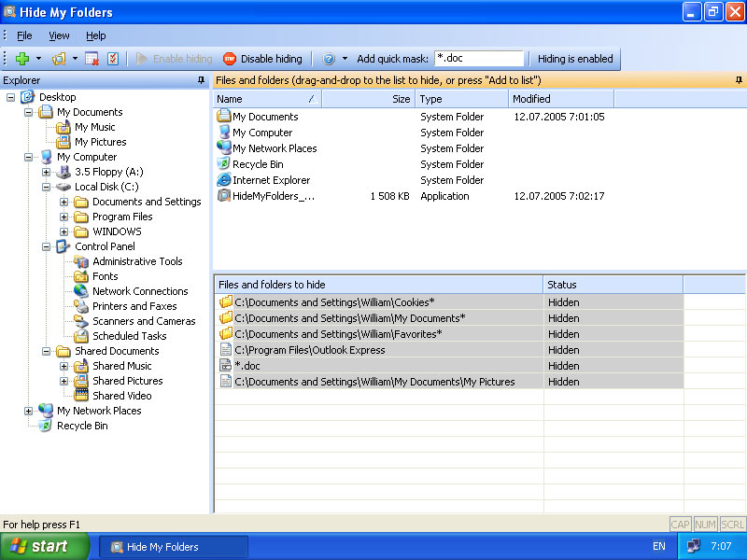Collapse the Desktop tree node
Viewport: 747px width, 560px height.
coord(10,97)
